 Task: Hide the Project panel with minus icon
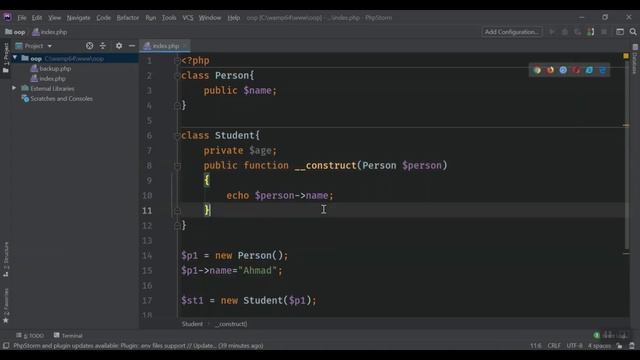[132, 46]
